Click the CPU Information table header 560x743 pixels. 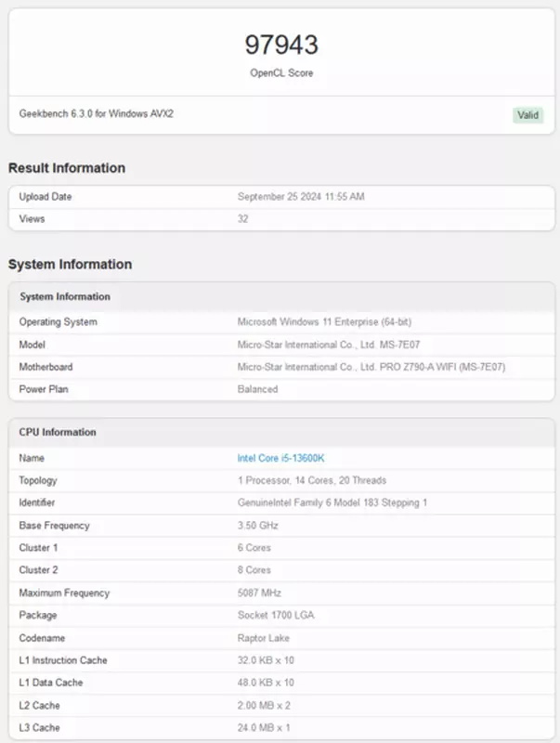tap(59, 432)
